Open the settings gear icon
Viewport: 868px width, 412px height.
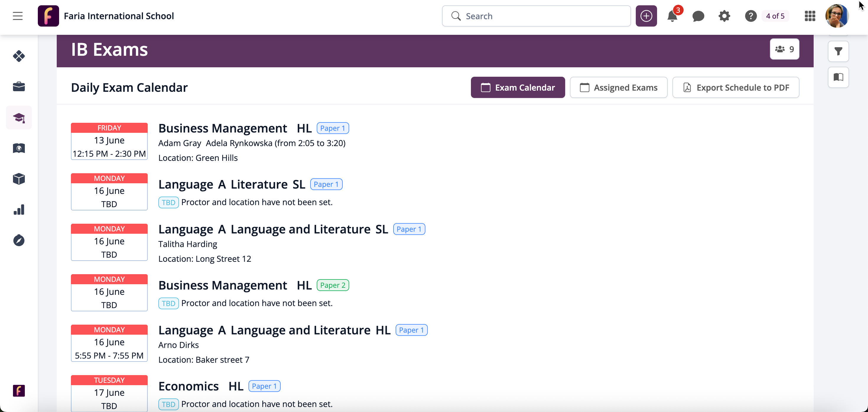point(724,16)
